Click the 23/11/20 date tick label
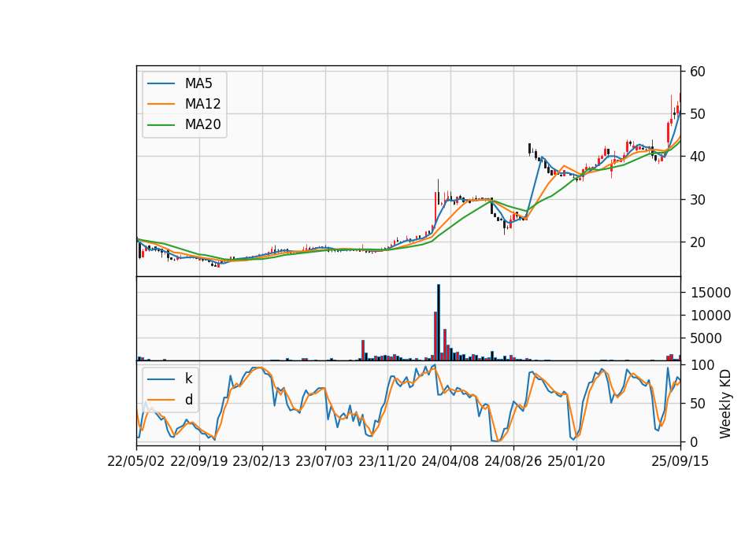This screenshot has width=756, height=543. tap(387, 461)
